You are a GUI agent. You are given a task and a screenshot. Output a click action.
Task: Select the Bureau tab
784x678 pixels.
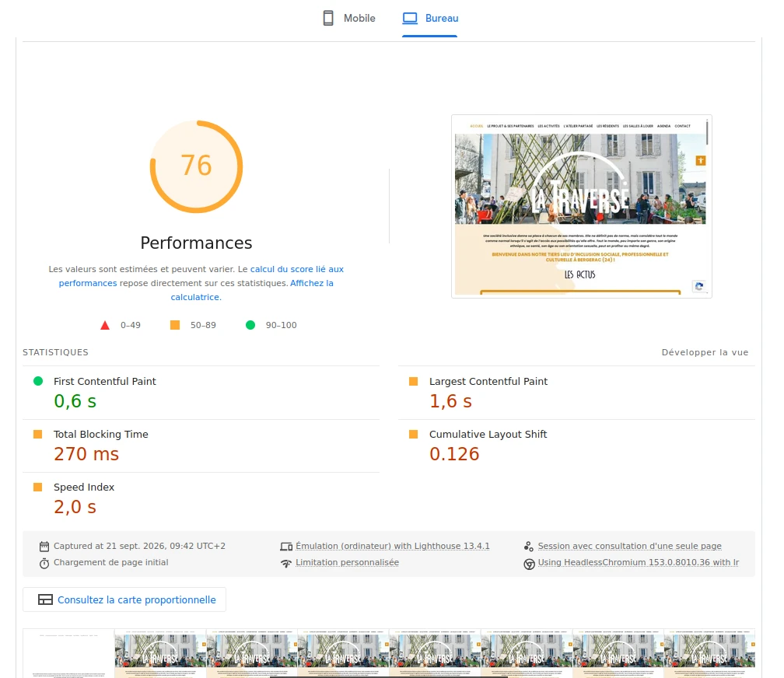pyautogui.click(x=430, y=19)
